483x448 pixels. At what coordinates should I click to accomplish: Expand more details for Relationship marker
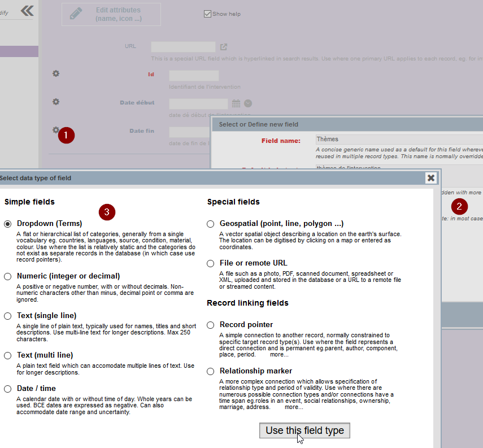294,407
